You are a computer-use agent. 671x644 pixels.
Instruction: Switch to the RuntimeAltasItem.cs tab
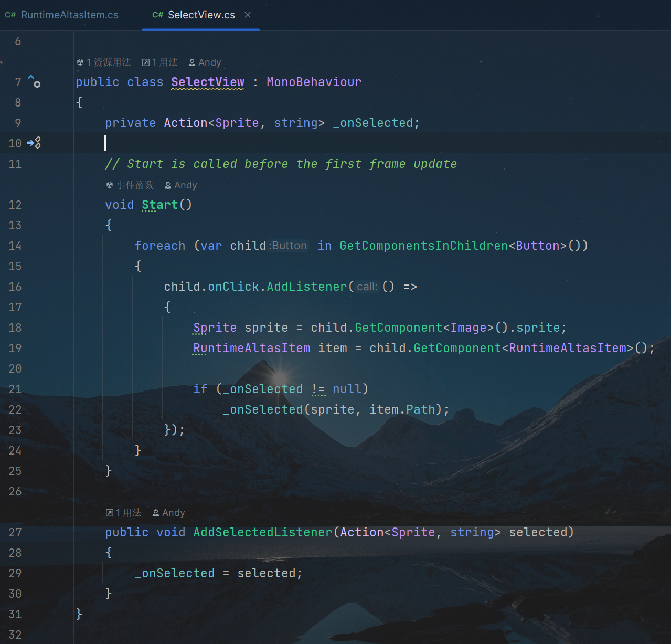(x=69, y=15)
